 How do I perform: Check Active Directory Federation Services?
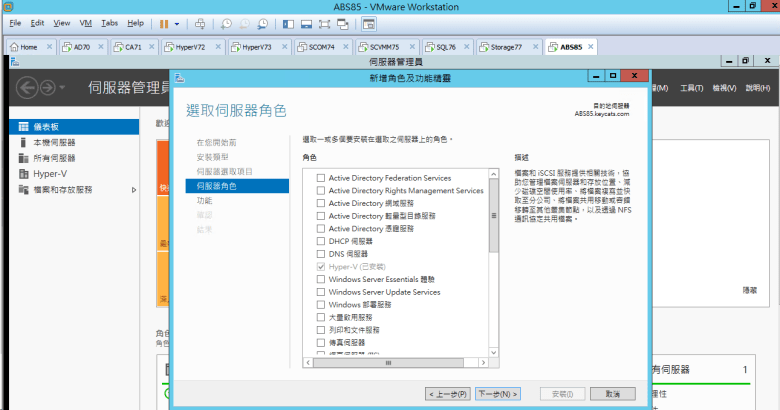(321, 178)
